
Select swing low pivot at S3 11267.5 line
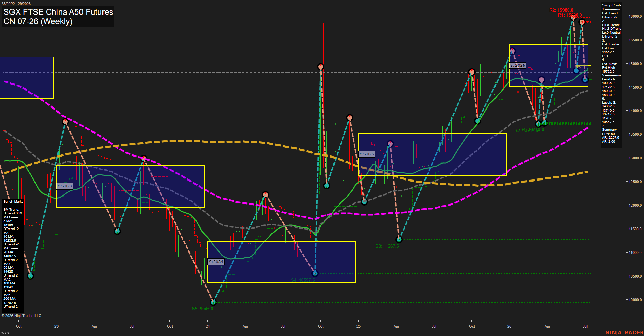[399, 240]
